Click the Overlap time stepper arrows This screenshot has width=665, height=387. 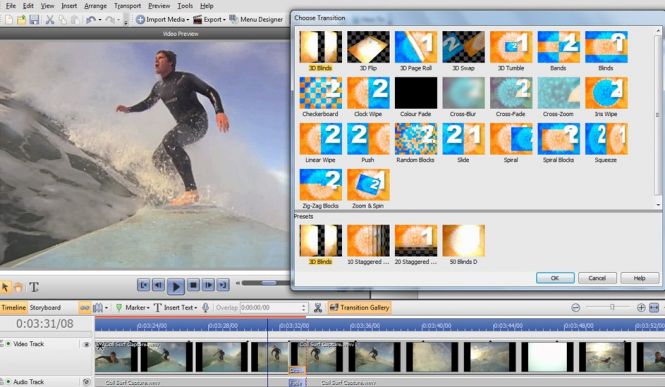pyautogui.click(x=304, y=308)
